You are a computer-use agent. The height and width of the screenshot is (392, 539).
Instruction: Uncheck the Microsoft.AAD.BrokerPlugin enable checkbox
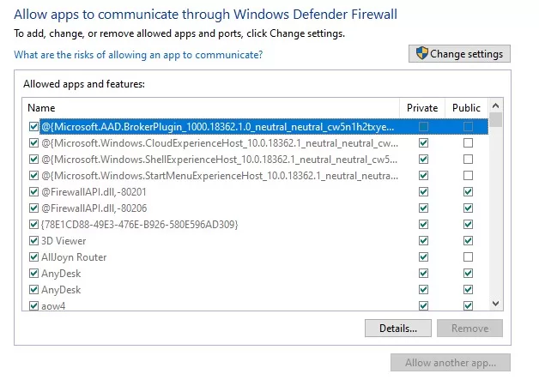click(33, 126)
